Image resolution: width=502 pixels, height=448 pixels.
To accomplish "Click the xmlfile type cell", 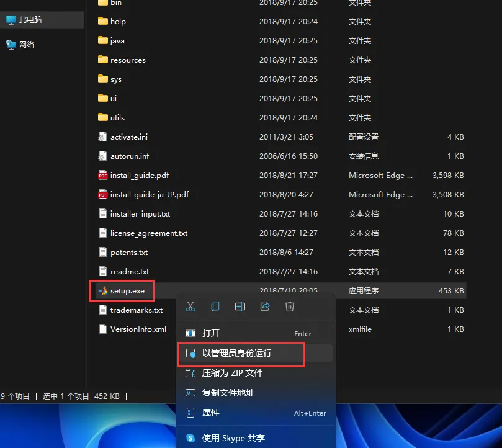I will (x=360, y=329).
